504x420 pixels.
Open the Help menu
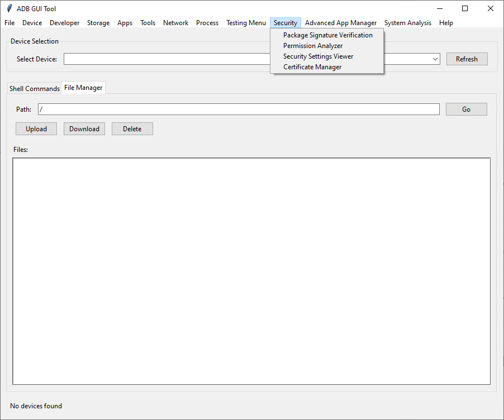[x=446, y=23]
